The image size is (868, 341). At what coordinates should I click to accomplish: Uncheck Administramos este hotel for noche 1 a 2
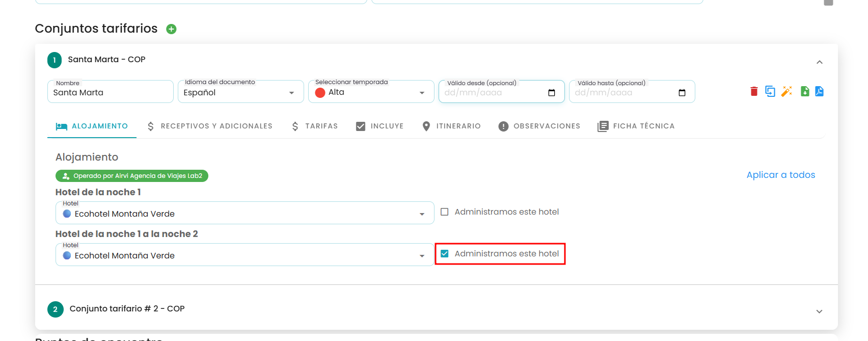tap(445, 254)
